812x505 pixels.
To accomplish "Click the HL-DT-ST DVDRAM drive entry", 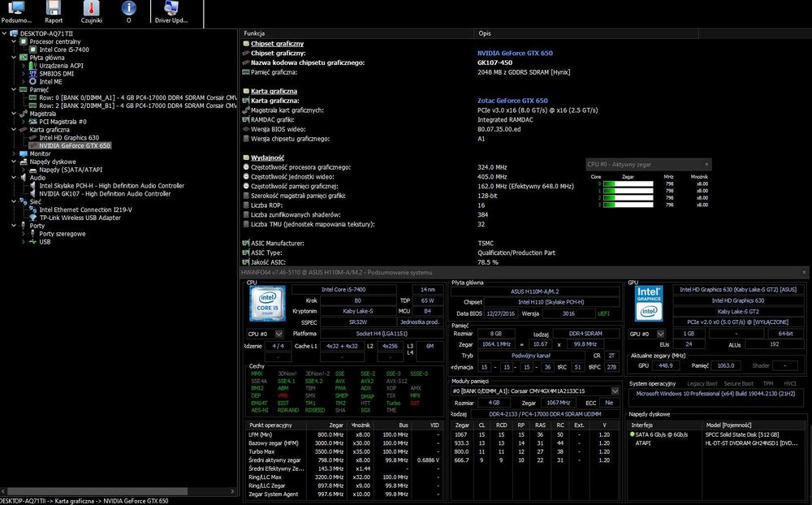I will tap(716, 443).
